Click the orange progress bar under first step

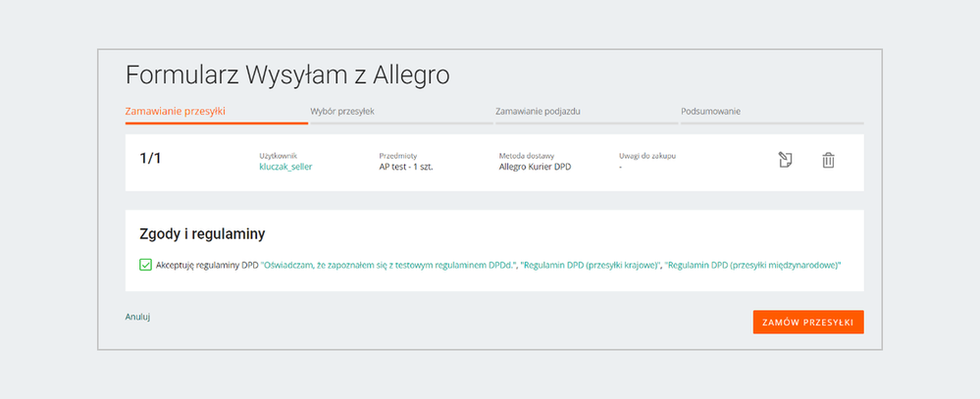point(216,124)
